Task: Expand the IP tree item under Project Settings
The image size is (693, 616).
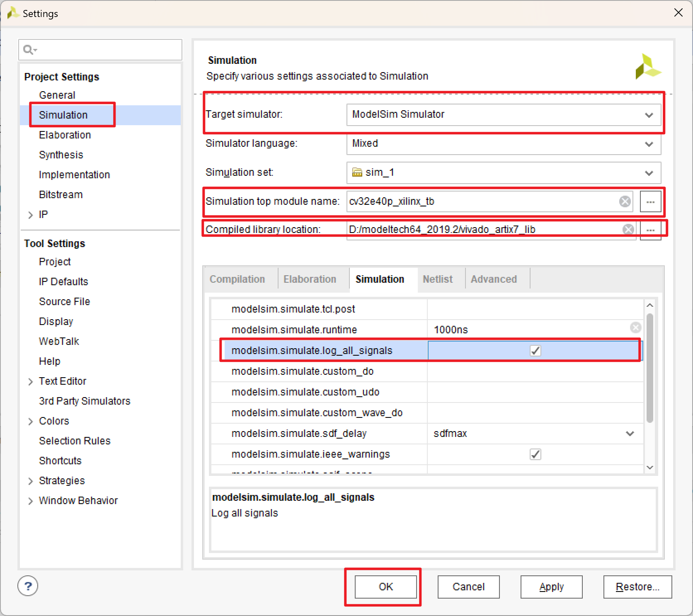Action: [31, 214]
